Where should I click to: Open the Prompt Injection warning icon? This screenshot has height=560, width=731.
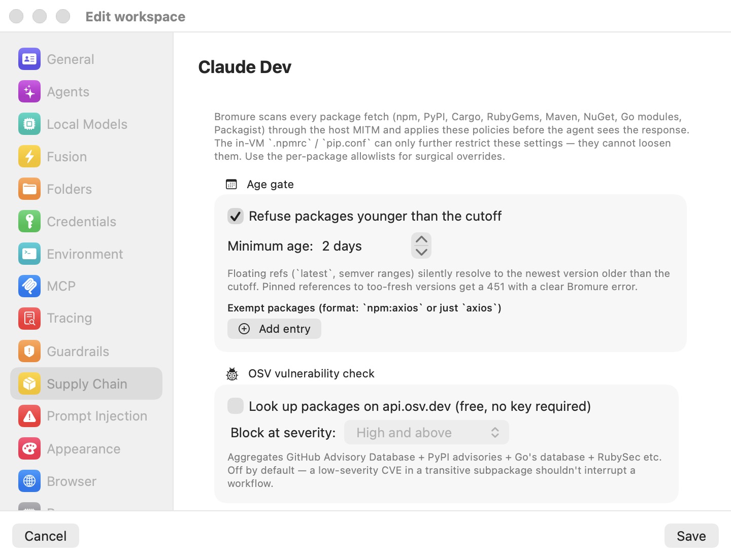click(x=29, y=416)
